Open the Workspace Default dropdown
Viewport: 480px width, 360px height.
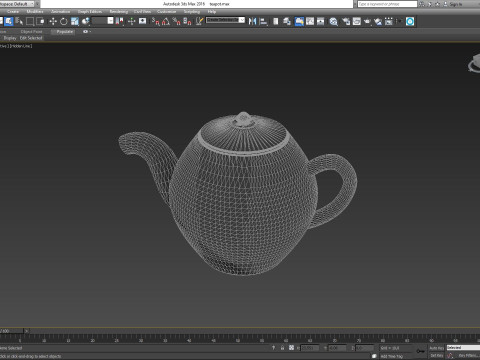17,4
